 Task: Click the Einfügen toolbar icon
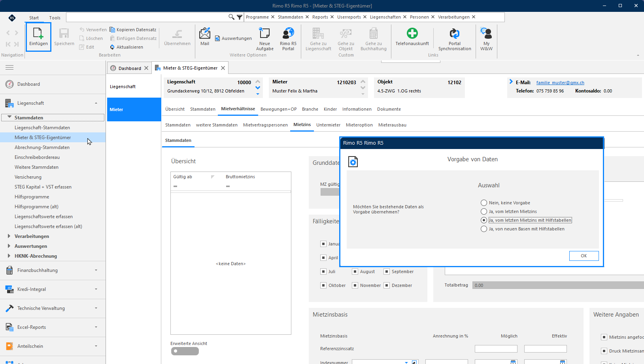pos(38,33)
